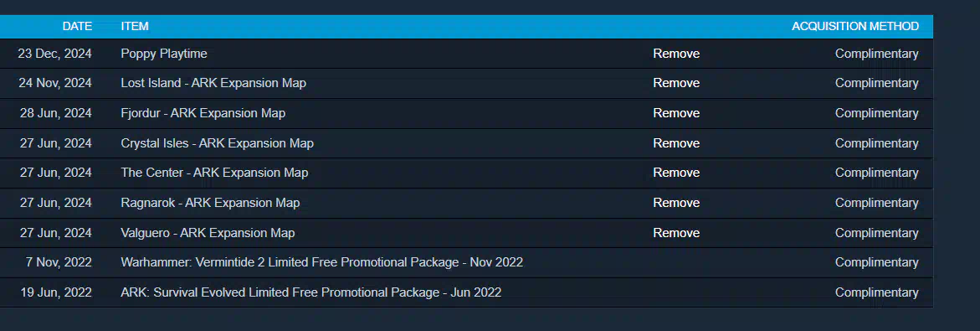Click the Fjordur - ARK Expansion Map name

pyautogui.click(x=203, y=113)
